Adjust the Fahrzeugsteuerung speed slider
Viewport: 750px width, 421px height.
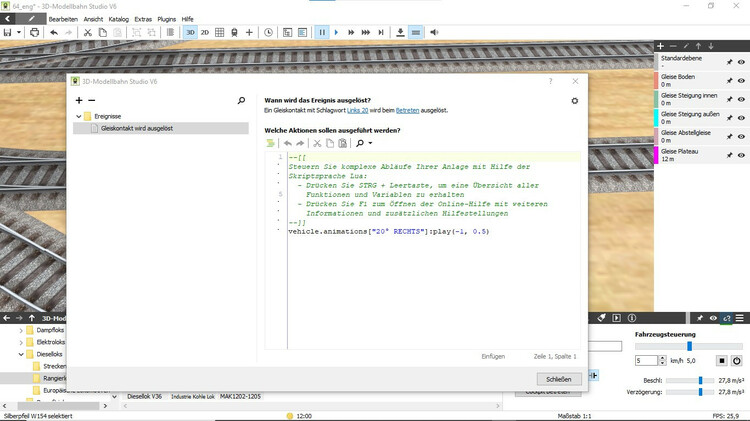coord(688,345)
